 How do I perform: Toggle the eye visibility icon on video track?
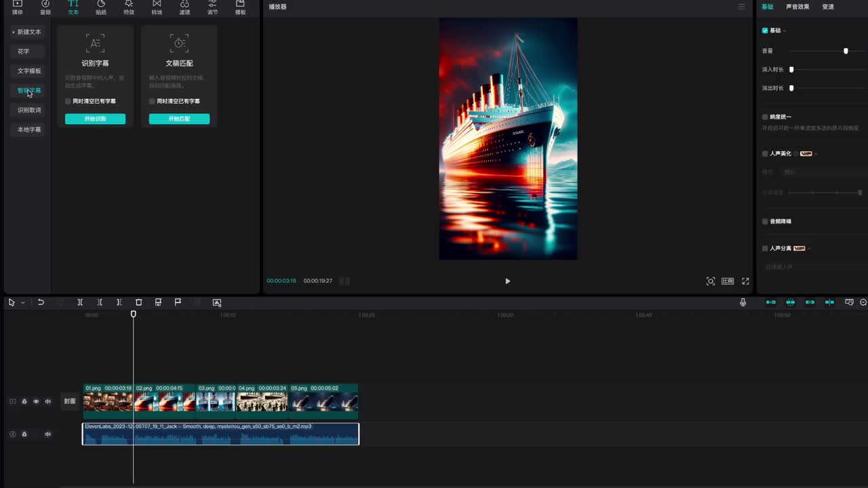click(36, 401)
